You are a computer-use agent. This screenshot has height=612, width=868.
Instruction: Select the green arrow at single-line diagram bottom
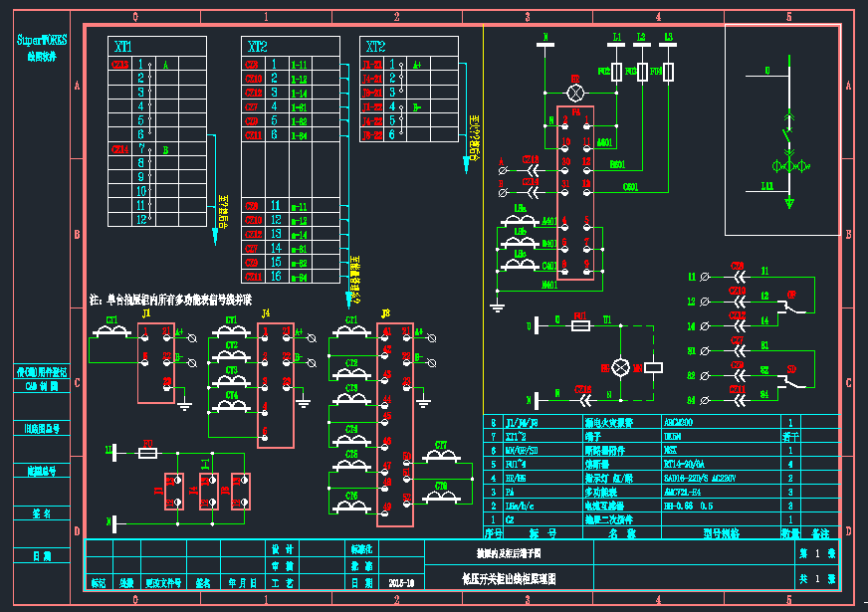[x=789, y=204]
